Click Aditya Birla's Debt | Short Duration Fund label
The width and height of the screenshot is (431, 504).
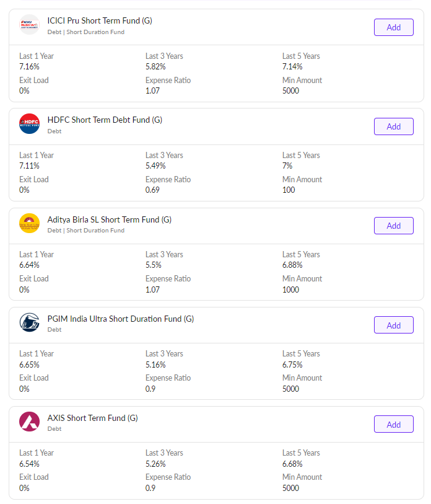pos(85,231)
